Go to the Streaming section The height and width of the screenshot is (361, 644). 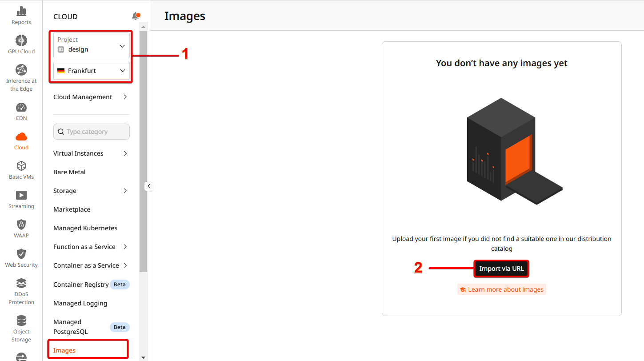coord(21,199)
